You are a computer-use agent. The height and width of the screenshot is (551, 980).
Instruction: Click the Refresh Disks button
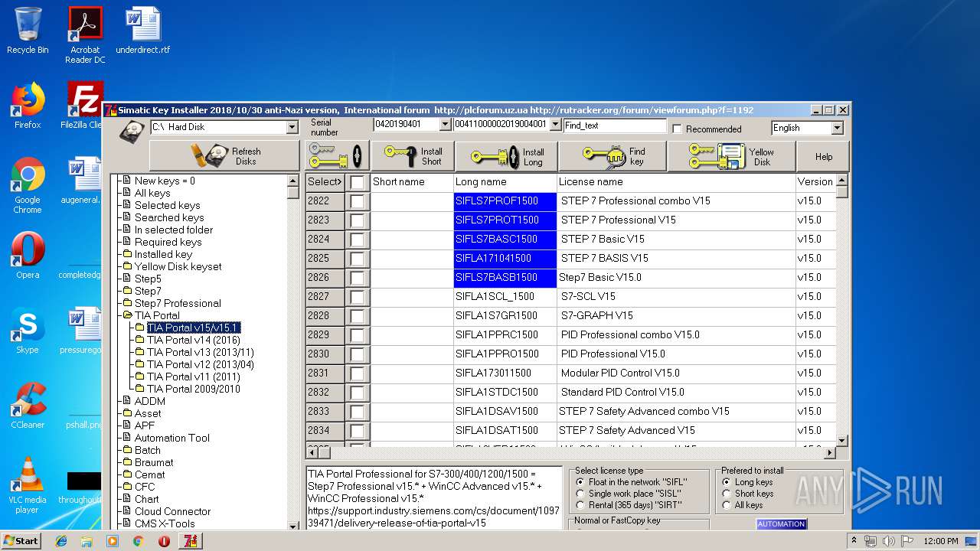tap(224, 156)
